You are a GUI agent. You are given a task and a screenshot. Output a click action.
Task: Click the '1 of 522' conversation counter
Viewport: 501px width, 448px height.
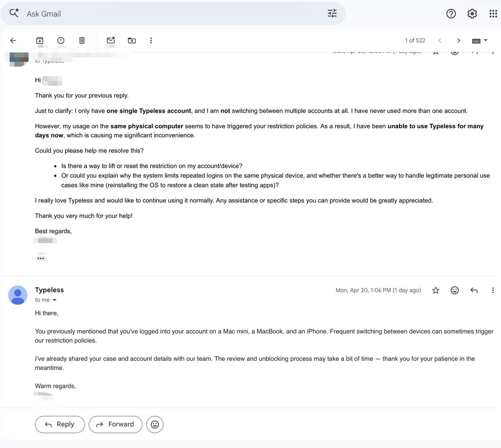(415, 40)
